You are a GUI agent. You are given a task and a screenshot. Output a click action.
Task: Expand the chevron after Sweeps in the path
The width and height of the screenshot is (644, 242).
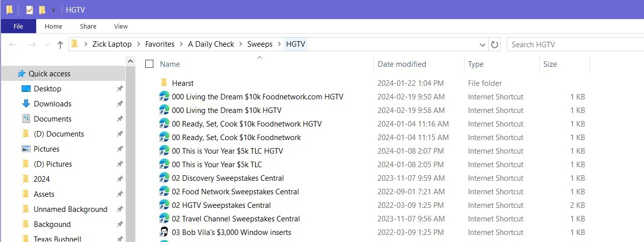(x=279, y=44)
